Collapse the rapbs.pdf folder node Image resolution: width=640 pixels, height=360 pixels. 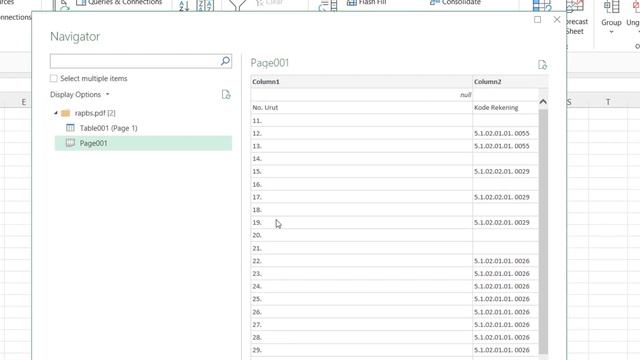56,113
